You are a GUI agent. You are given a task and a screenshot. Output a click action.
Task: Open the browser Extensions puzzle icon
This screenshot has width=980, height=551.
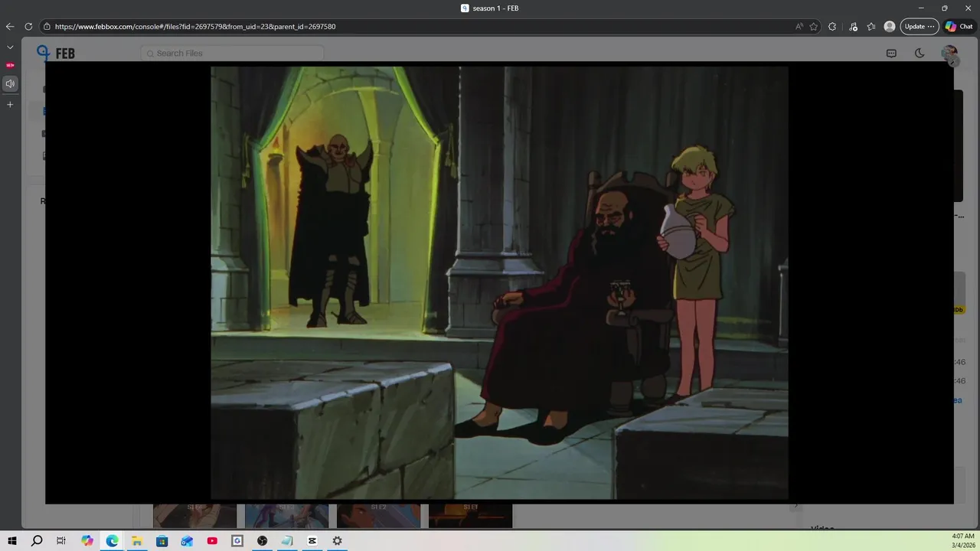coord(832,26)
